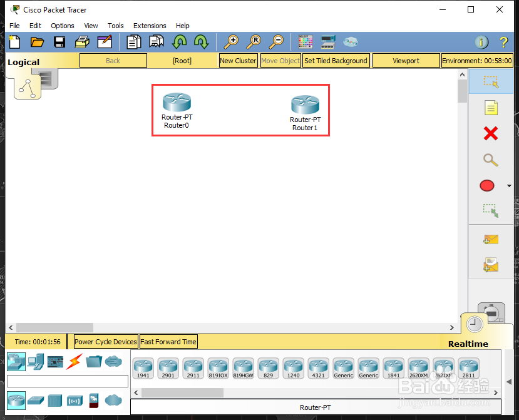Open the drawing palette icon
The height and width of the screenshot is (420, 519).
pyautogui.click(x=305, y=42)
